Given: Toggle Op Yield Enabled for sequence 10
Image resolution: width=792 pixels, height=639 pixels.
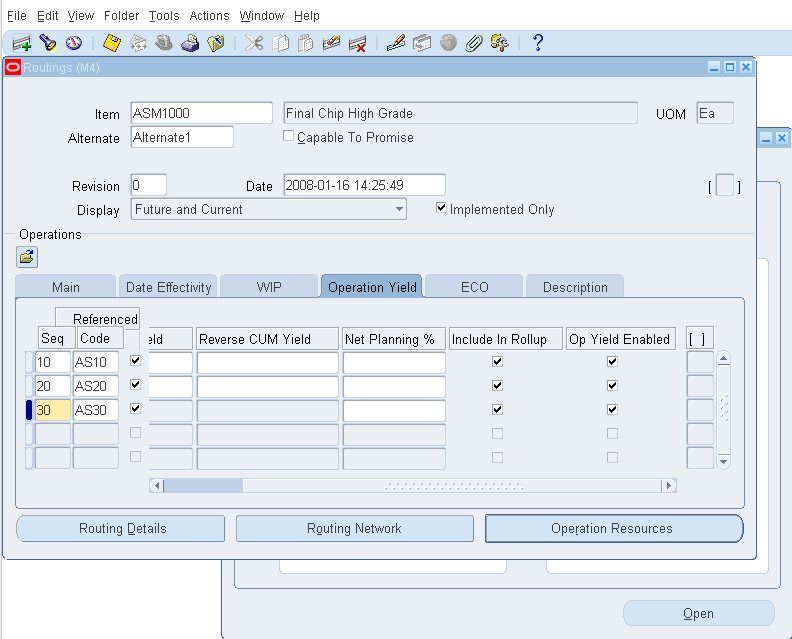Looking at the screenshot, I should 612,361.
